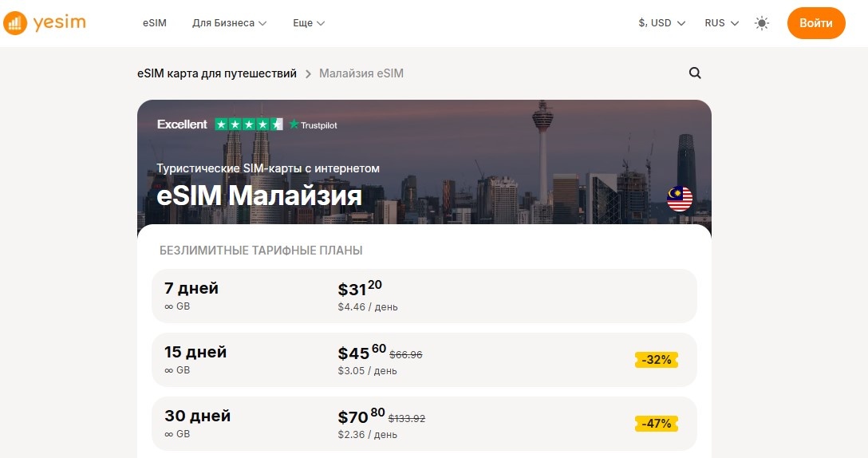868x458 pixels.
Task: Choose the 15 дней plan for $45.60
Action: click(424, 360)
